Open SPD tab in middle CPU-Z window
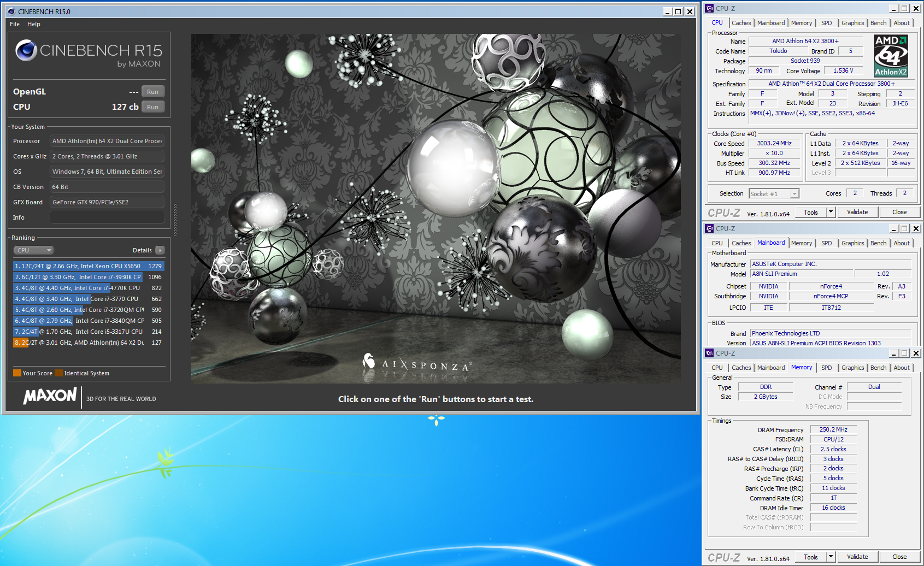 pyautogui.click(x=826, y=243)
